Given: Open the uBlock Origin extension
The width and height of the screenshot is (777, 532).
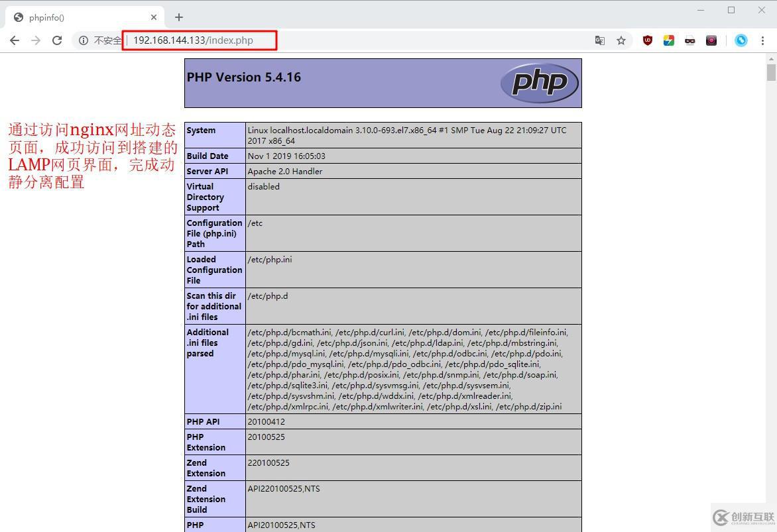Looking at the screenshot, I should point(644,40).
